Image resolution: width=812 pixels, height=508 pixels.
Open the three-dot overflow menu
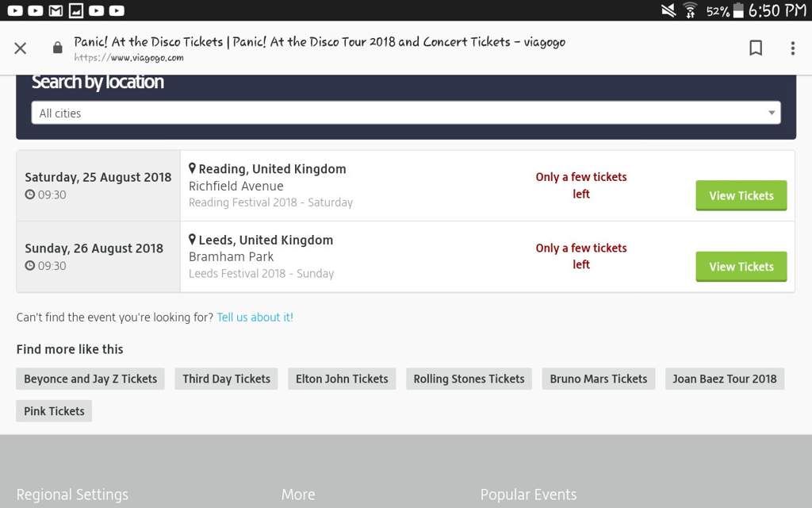click(792, 48)
